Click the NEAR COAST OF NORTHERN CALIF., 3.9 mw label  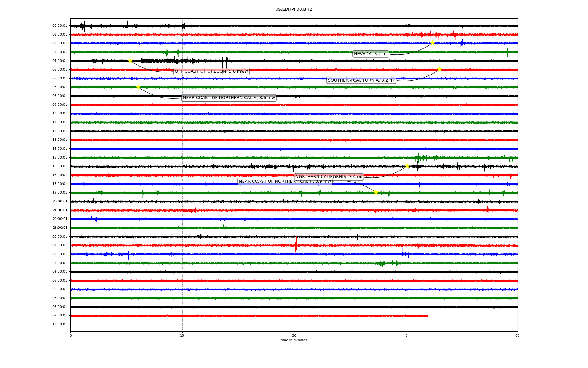pos(285,182)
